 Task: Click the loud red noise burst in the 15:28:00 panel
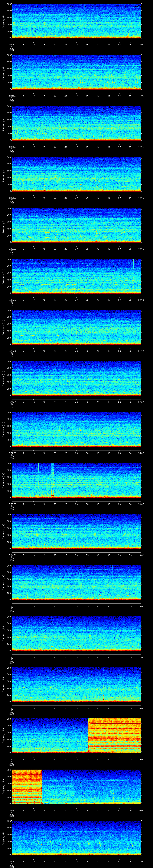tap(115, 736)
